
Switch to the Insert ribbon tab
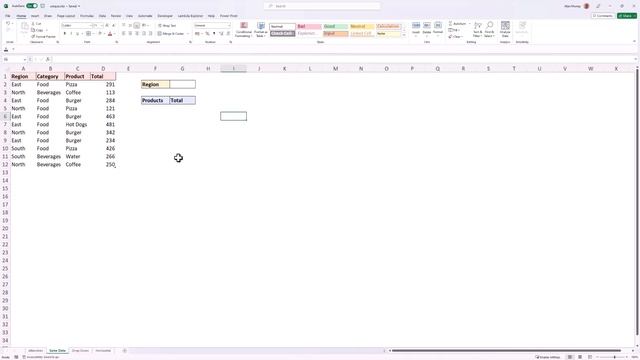tap(35, 16)
